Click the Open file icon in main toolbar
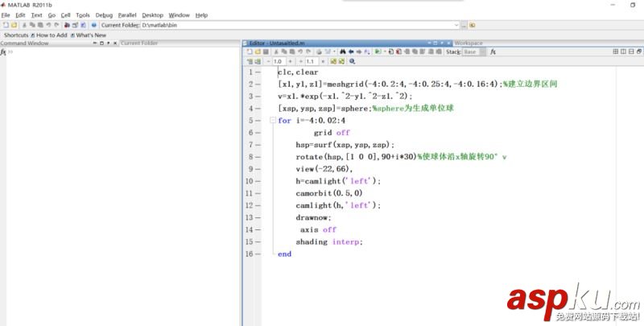 [14, 25]
